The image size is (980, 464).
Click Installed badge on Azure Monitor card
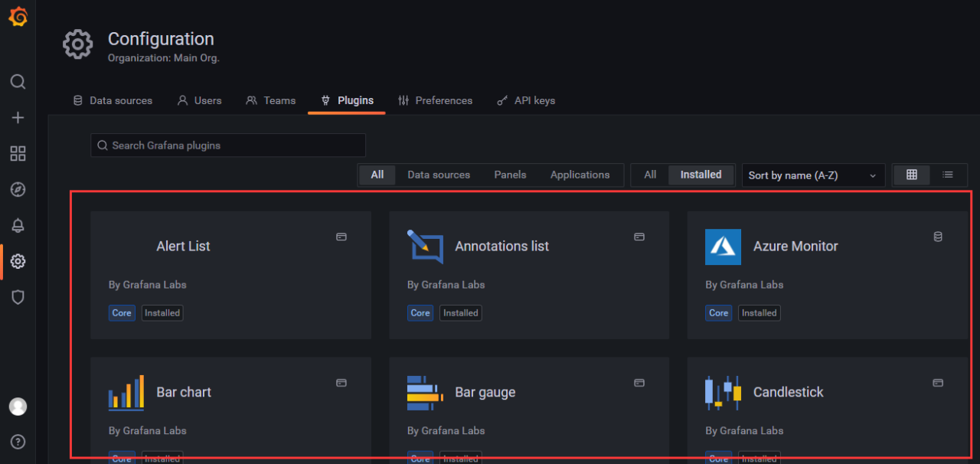759,312
